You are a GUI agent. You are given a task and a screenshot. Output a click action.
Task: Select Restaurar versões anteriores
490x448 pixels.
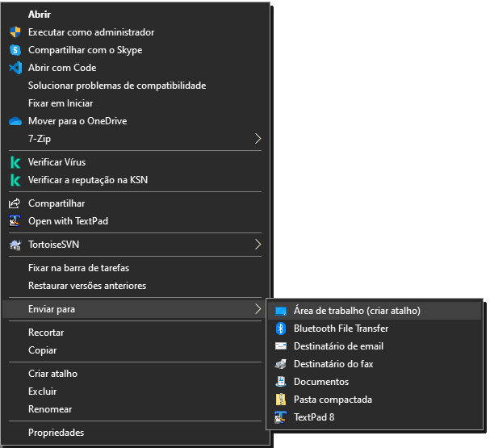[x=87, y=286]
